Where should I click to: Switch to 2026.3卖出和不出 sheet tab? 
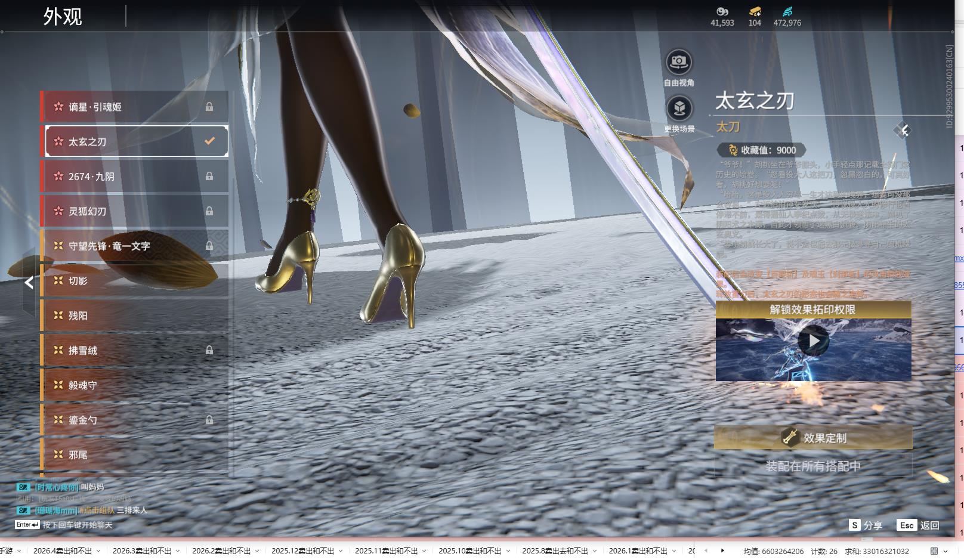click(x=142, y=551)
